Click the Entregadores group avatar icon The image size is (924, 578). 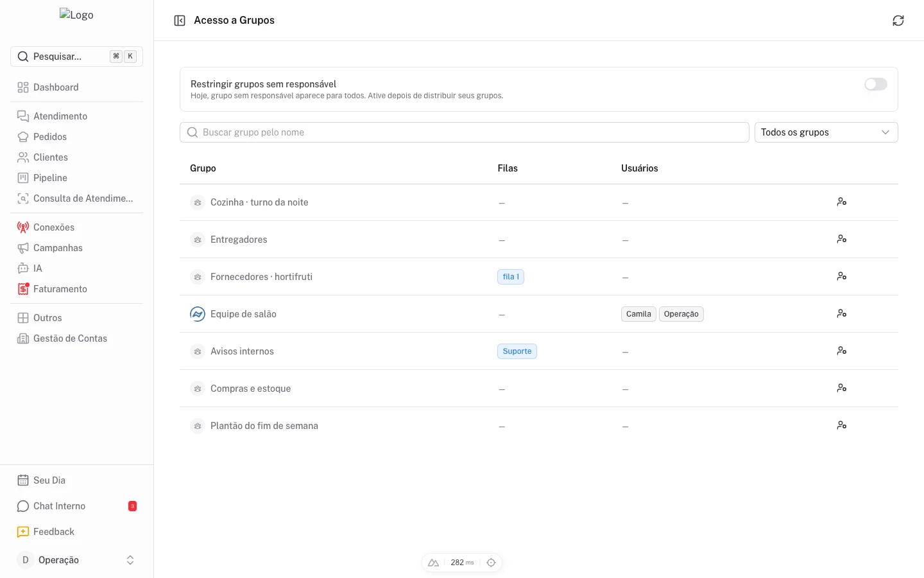(x=198, y=240)
